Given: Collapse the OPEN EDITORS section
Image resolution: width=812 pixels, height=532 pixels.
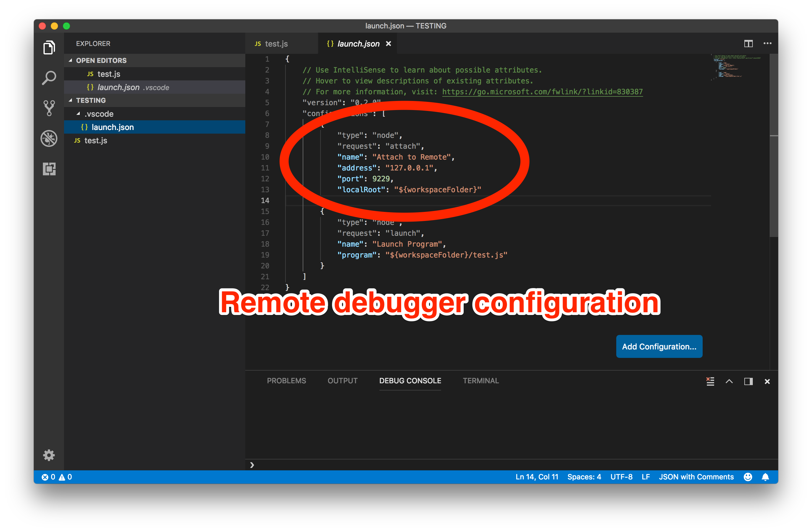Looking at the screenshot, I should pos(71,60).
